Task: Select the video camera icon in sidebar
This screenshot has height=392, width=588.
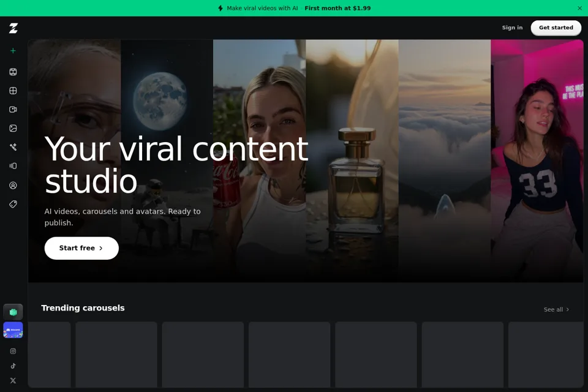Action: coord(13,110)
